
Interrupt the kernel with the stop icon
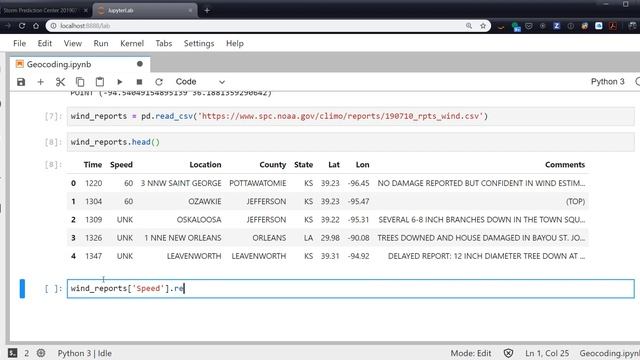[139, 82]
